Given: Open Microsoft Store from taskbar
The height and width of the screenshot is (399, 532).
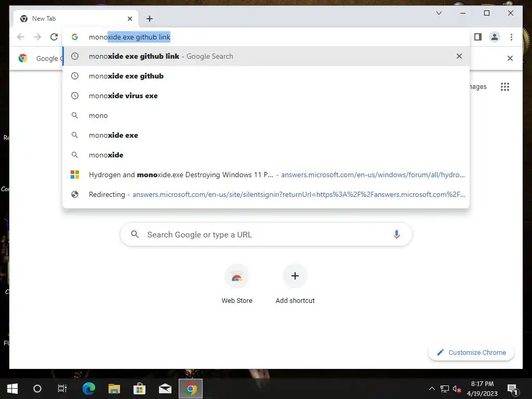Looking at the screenshot, I should click(139, 389).
